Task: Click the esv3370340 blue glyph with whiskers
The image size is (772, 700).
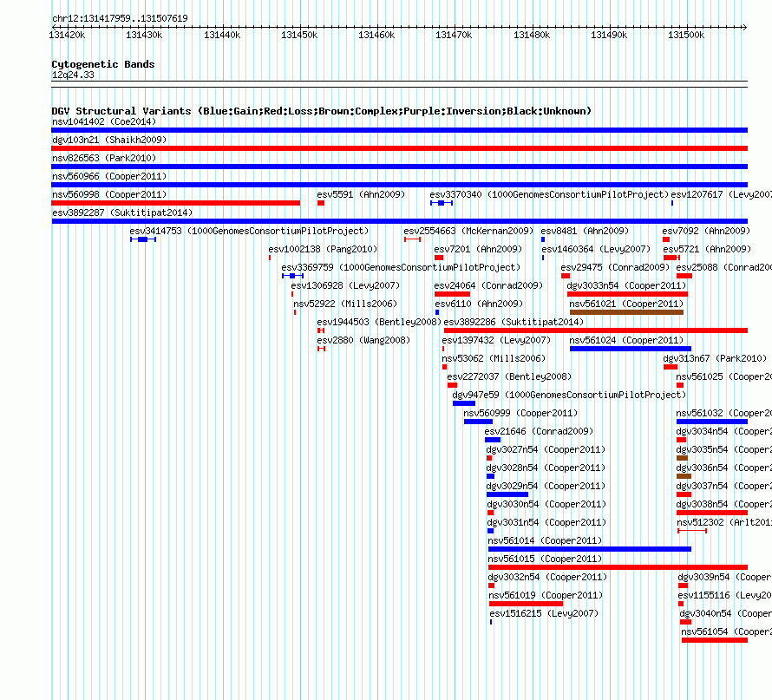Action: pos(442,203)
